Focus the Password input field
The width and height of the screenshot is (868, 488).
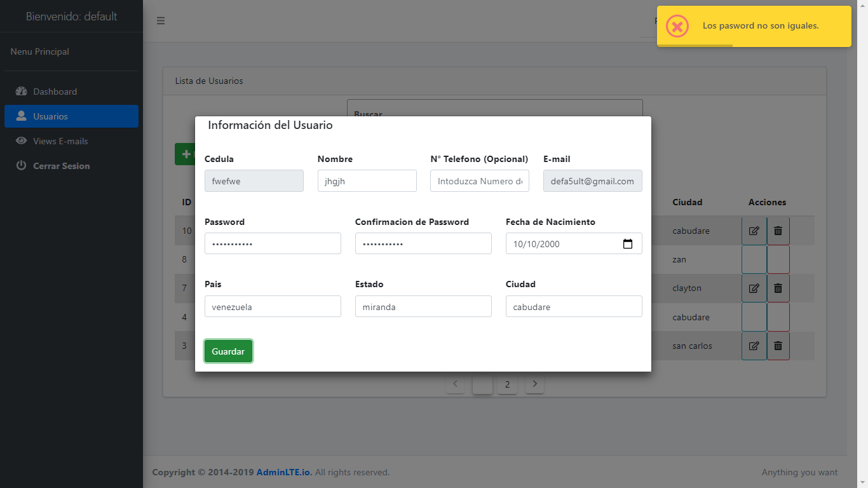click(x=273, y=243)
